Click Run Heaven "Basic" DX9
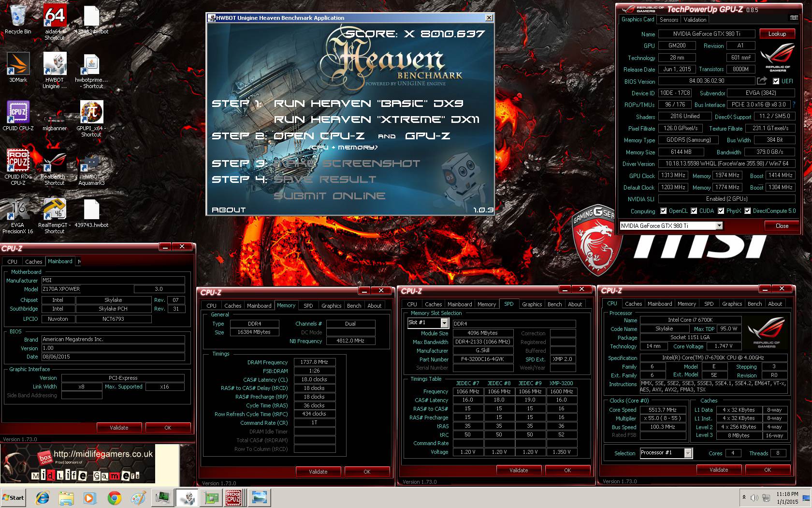Screen dimensions: 812x508 point(369,104)
